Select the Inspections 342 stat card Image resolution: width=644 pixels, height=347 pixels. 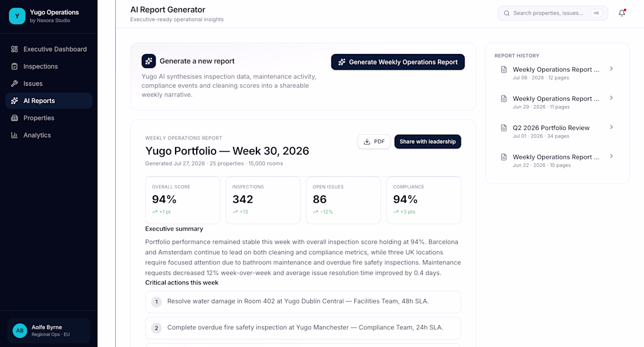point(263,200)
